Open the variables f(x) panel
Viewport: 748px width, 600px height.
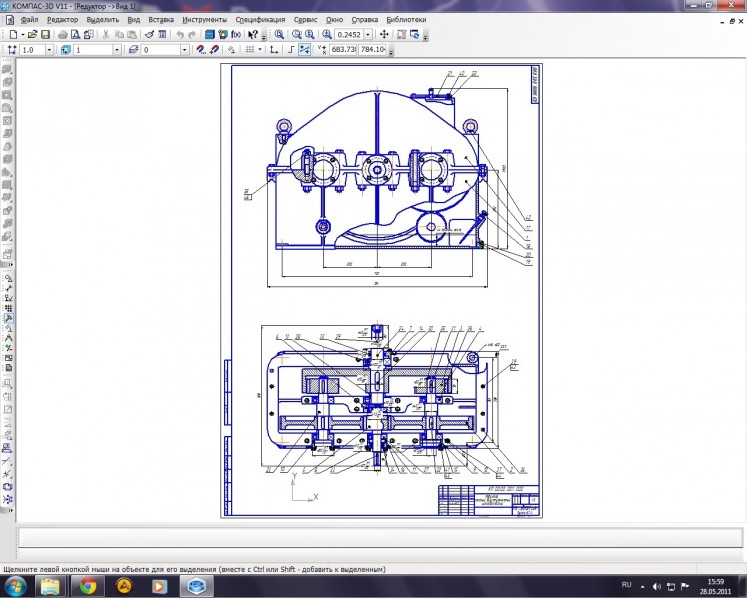(236, 34)
